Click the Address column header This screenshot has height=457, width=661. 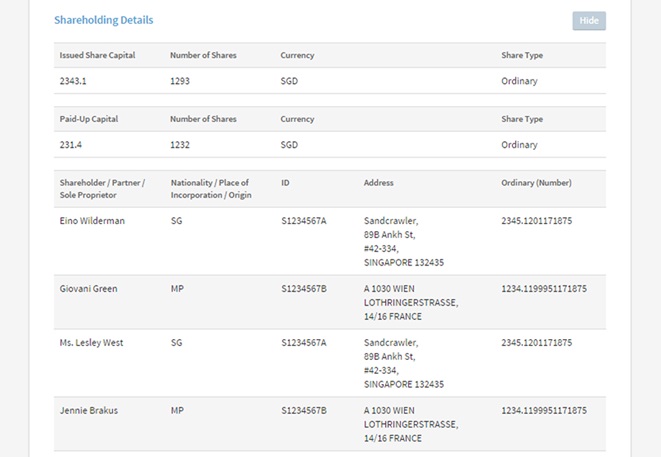pos(379,183)
